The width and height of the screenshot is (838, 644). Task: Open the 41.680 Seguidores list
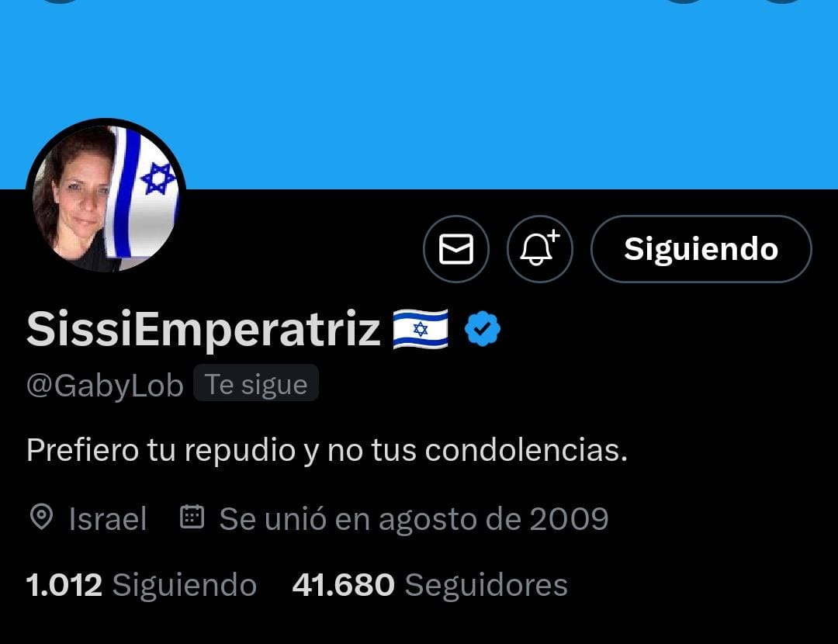(x=430, y=585)
